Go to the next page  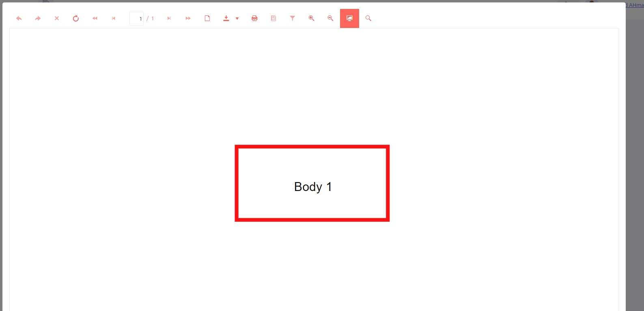click(169, 18)
